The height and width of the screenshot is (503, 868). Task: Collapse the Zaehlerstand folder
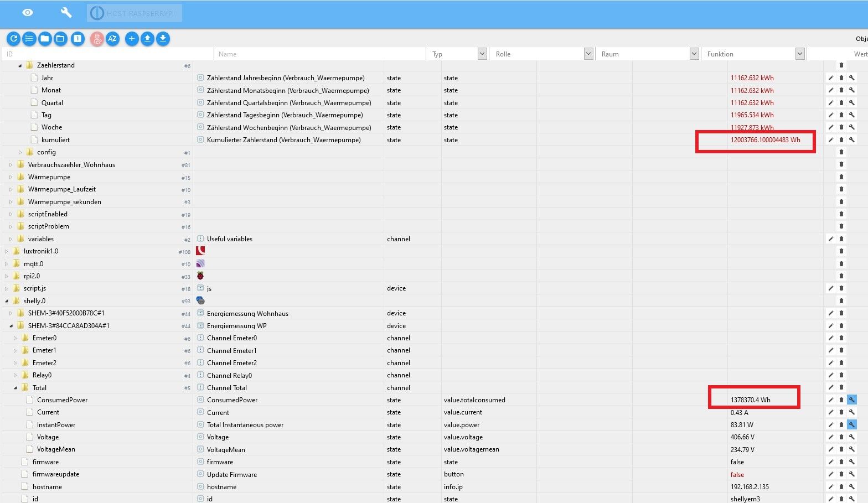click(x=20, y=65)
